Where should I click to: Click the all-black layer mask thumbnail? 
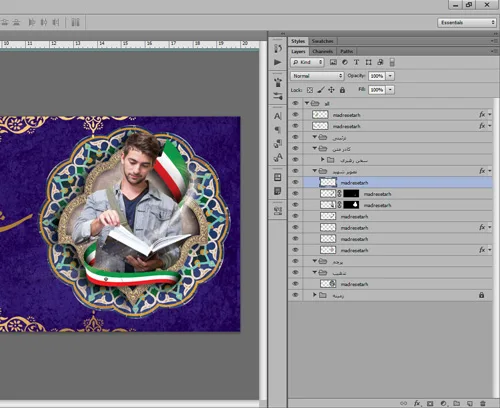coord(351,193)
